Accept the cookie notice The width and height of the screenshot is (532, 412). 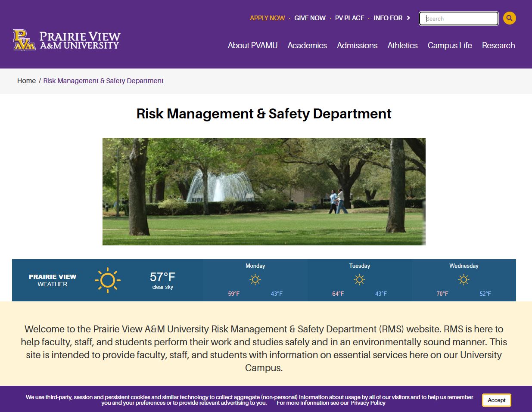click(x=496, y=400)
